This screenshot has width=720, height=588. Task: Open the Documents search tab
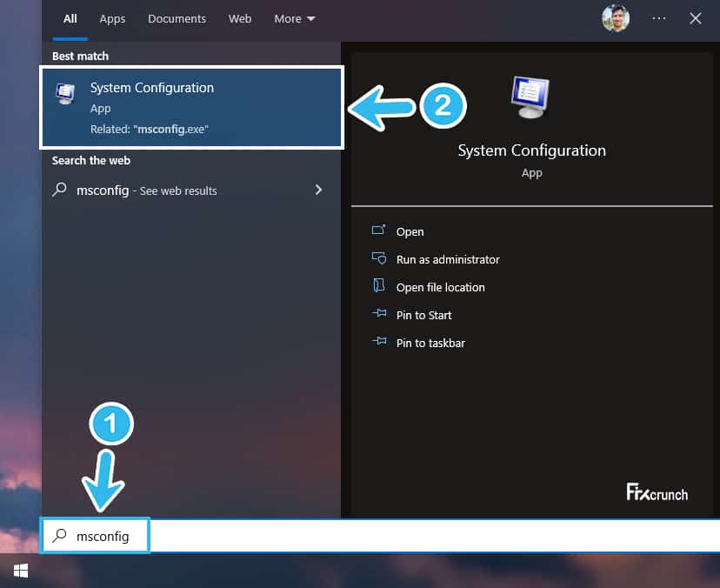[x=177, y=19]
